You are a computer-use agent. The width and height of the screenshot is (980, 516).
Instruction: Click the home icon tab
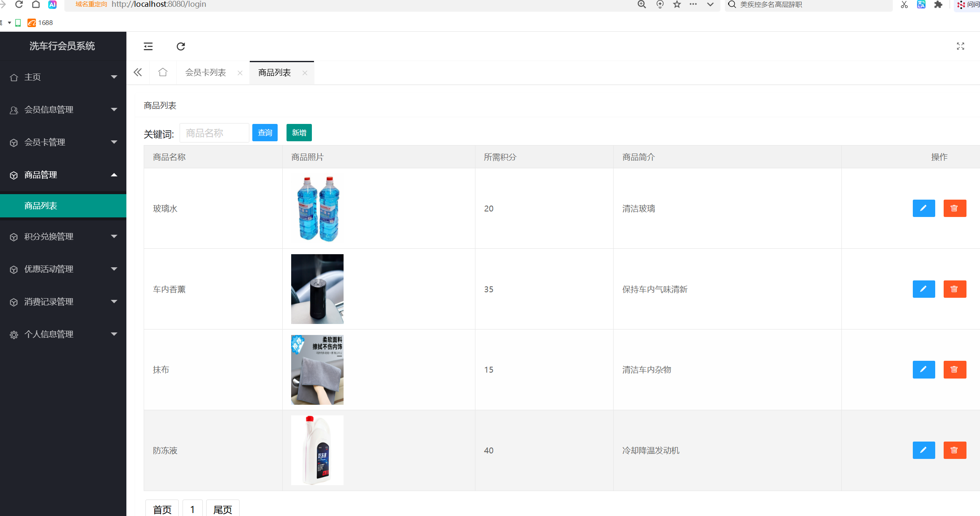click(163, 72)
